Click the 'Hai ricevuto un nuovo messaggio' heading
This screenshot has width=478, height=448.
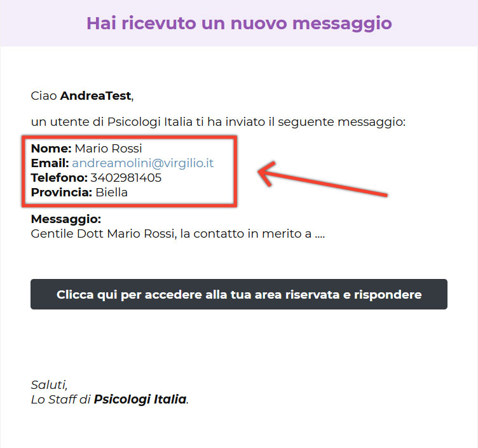coord(239,24)
